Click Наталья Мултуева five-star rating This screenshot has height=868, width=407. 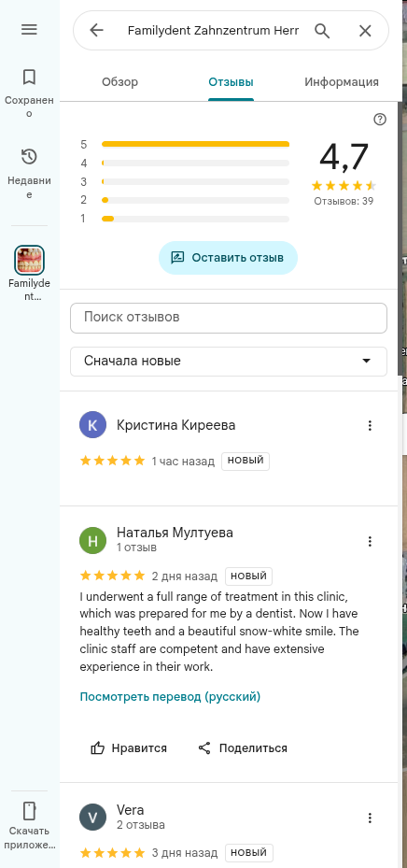(112, 576)
